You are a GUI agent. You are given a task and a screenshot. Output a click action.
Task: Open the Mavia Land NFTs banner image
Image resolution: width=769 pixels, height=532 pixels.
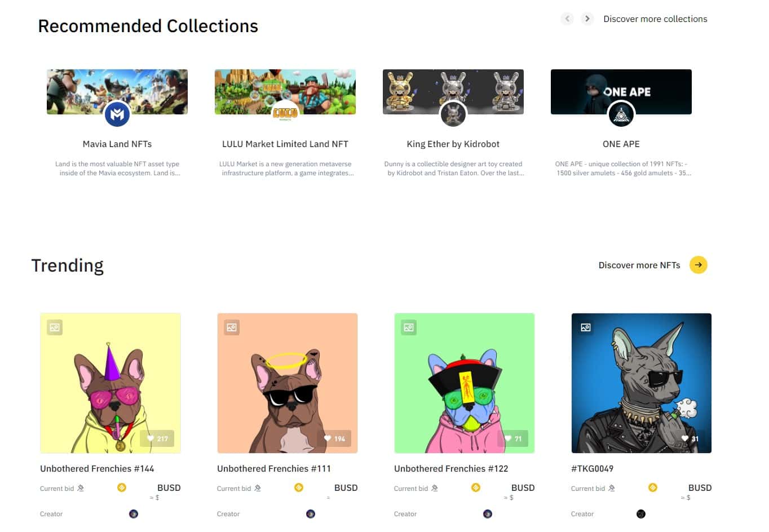click(117, 92)
